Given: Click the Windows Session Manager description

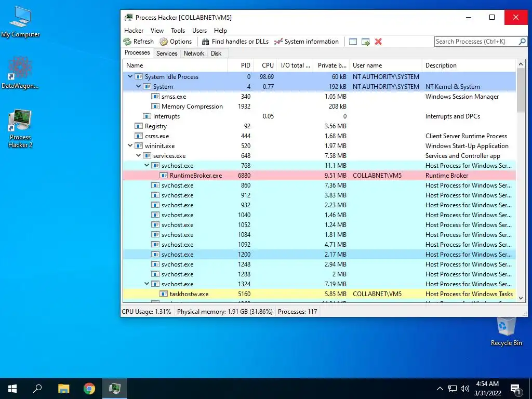Looking at the screenshot, I should (x=462, y=96).
